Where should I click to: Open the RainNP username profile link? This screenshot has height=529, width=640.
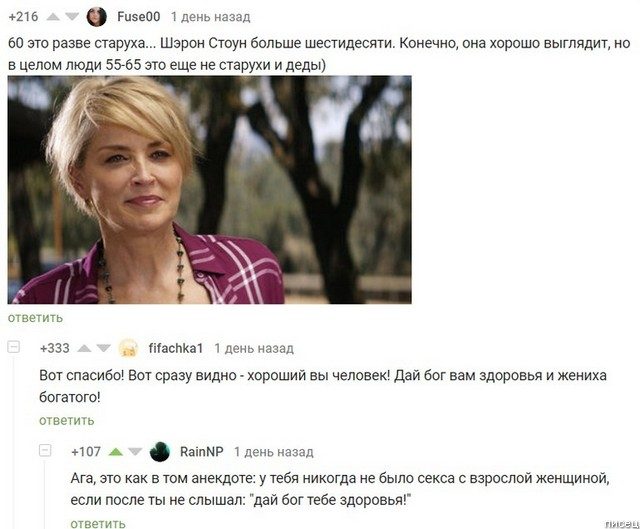pos(202,452)
